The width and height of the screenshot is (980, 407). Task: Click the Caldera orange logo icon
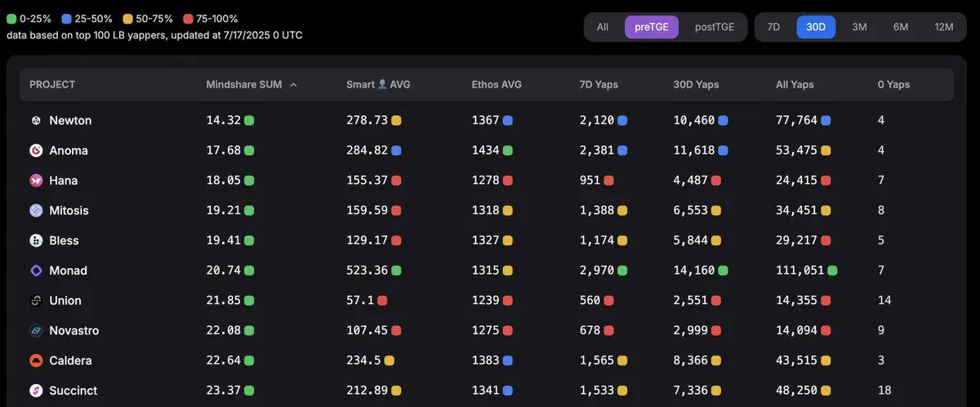tap(36, 361)
